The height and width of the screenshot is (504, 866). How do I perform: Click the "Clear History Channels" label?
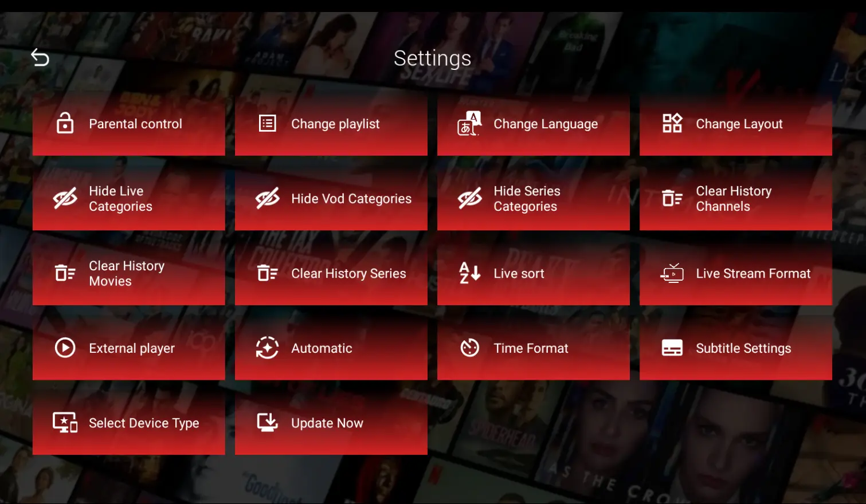[734, 199]
